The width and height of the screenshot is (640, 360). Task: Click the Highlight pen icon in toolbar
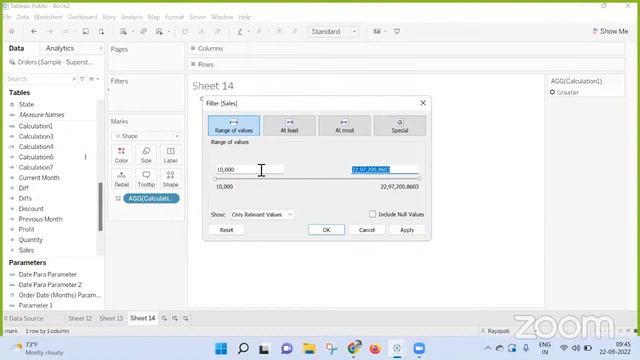[240, 31]
